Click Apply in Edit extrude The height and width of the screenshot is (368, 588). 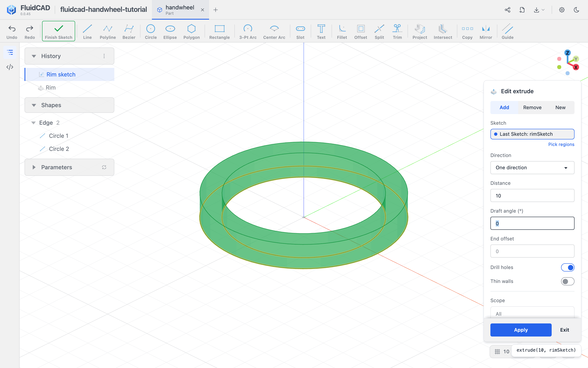521,330
